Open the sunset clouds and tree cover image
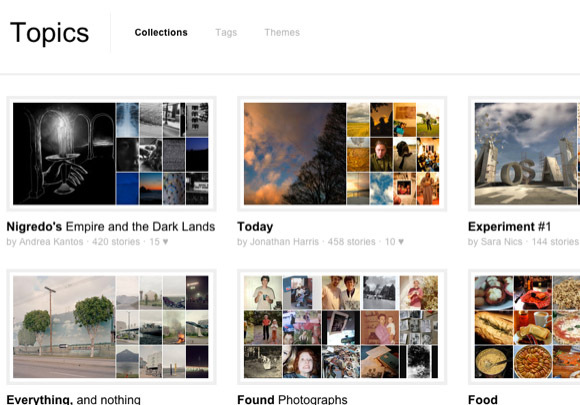The image size is (580, 405). (x=295, y=153)
